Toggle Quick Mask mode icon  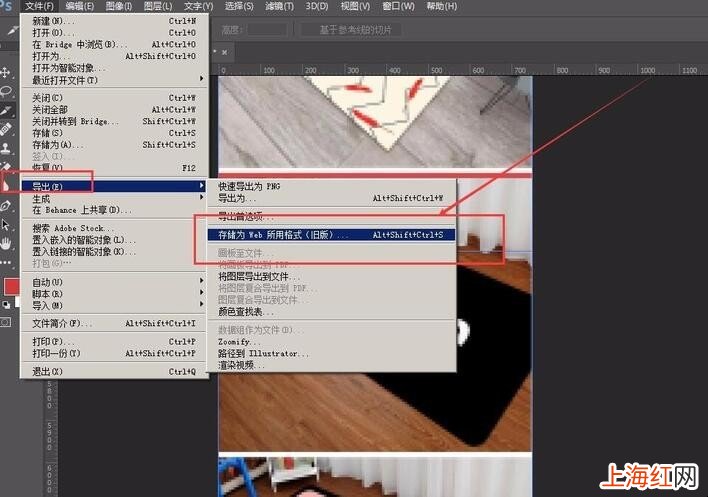click(6, 322)
